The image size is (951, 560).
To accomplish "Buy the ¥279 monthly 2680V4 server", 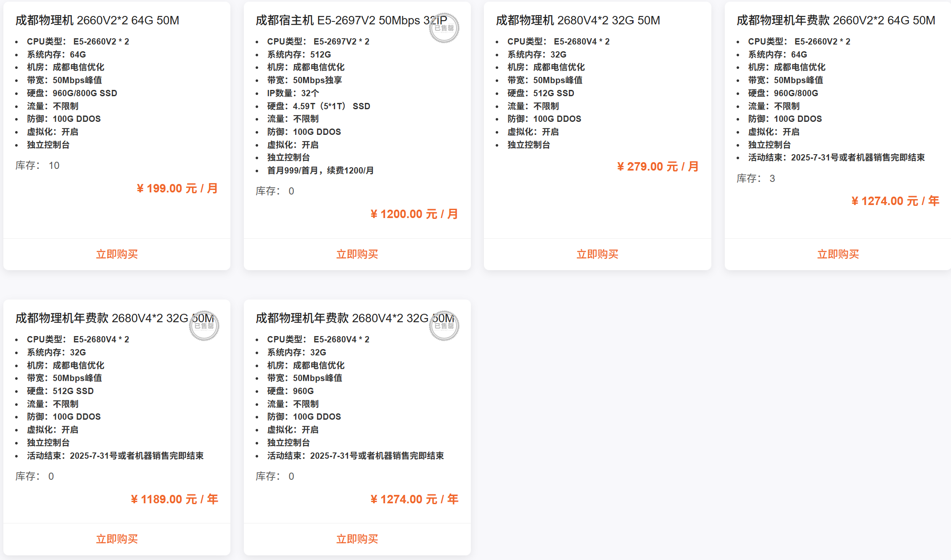I will click(597, 254).
